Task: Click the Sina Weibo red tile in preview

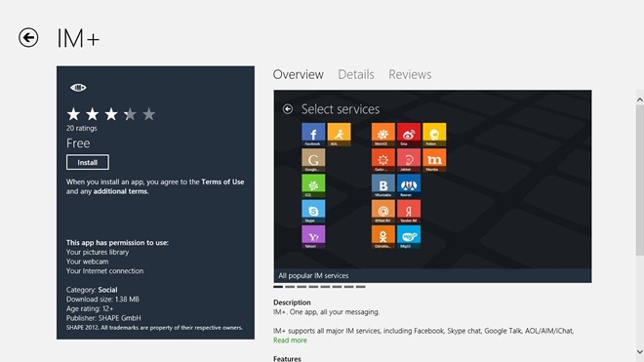Action: click(409, 135)
